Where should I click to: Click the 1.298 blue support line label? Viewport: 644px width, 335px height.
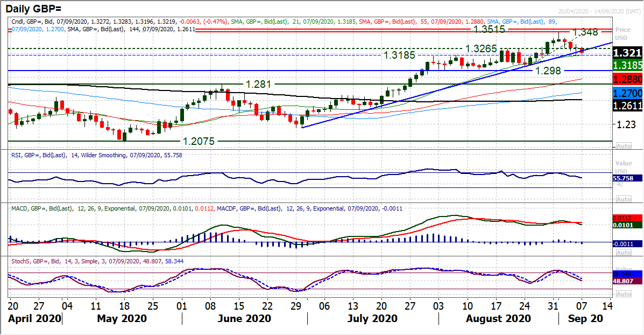point(548,71)
